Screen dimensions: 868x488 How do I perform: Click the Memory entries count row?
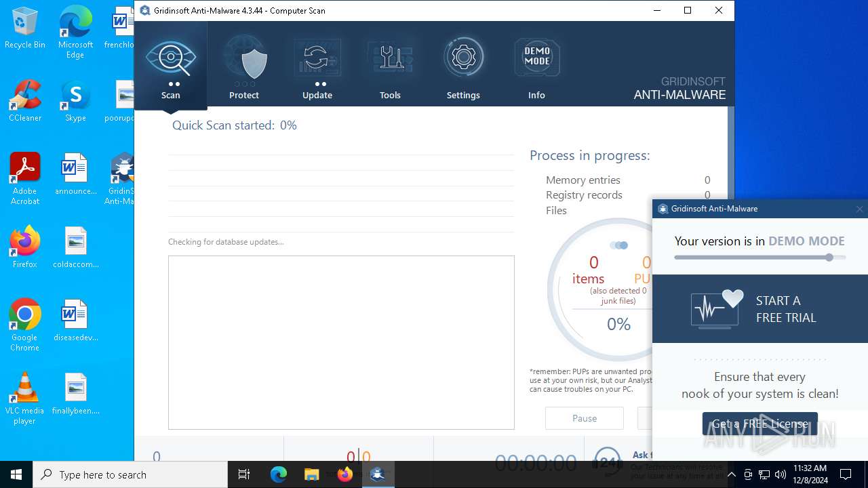[628, 180]
